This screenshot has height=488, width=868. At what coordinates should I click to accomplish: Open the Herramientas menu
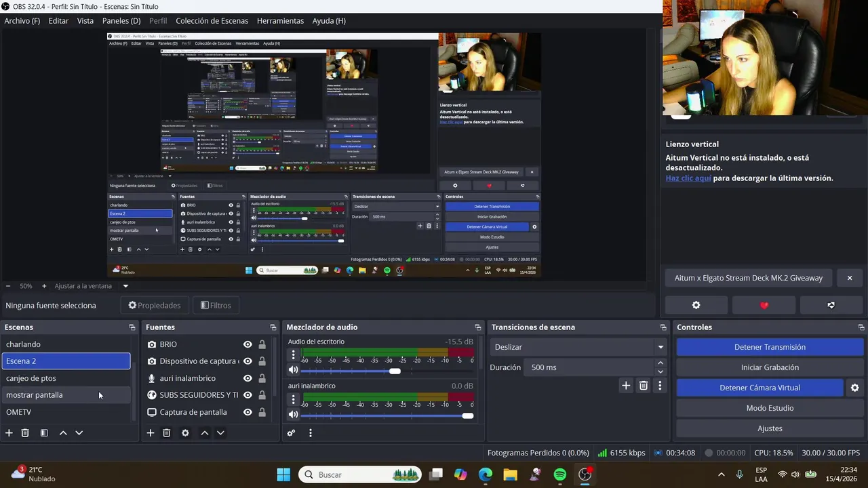281,21
